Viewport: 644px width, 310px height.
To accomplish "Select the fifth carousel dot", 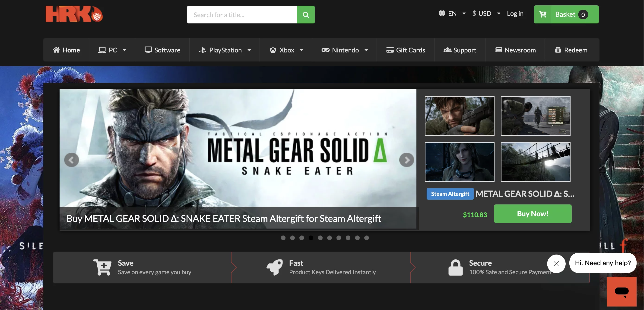I will (x=320, y=238).
